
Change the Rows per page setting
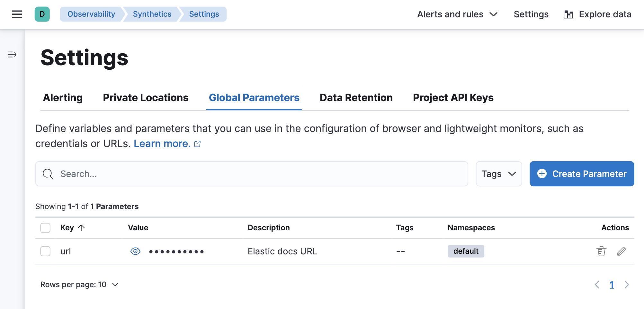point(79,284)
